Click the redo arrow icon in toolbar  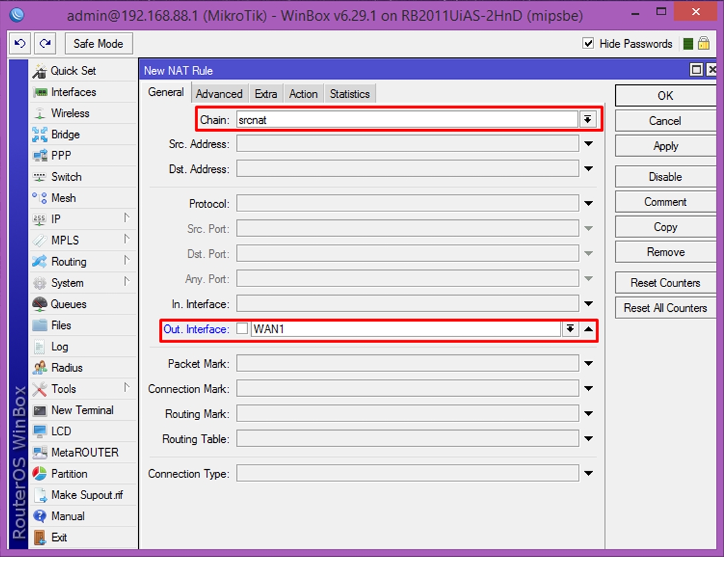tap(45, 44)
